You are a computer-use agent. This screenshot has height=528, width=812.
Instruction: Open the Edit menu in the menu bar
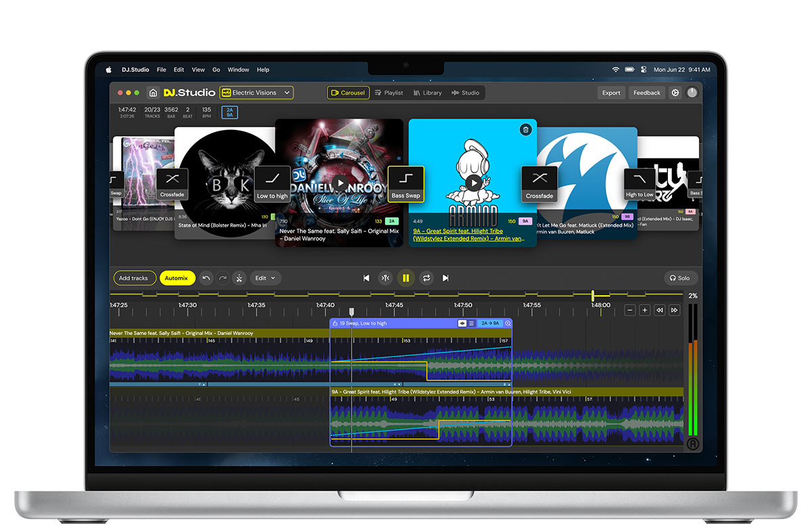pyautogui.click(x=179, y=70)
